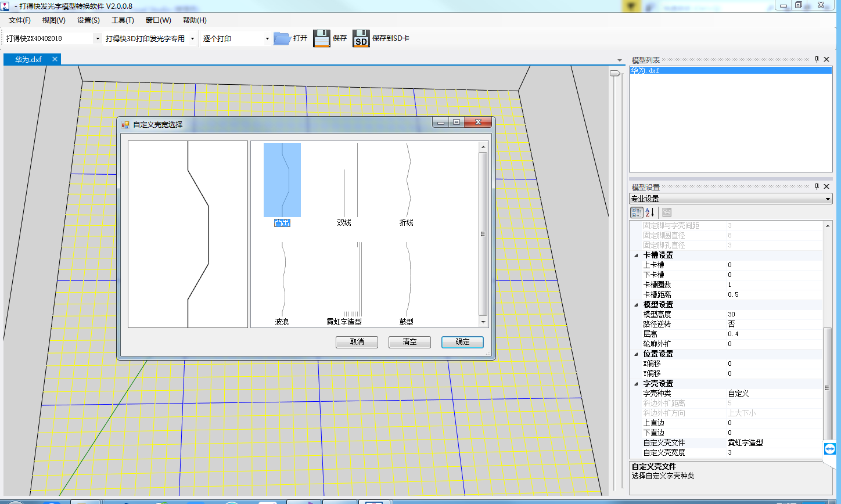Expand the 专业设置 settings dropdown
This screenshot has height=504, width=841.
(828, 199)
